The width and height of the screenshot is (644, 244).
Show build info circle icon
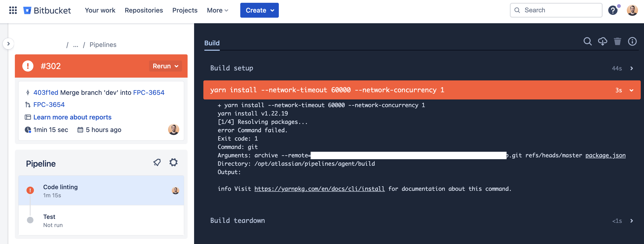click(632, 41)
